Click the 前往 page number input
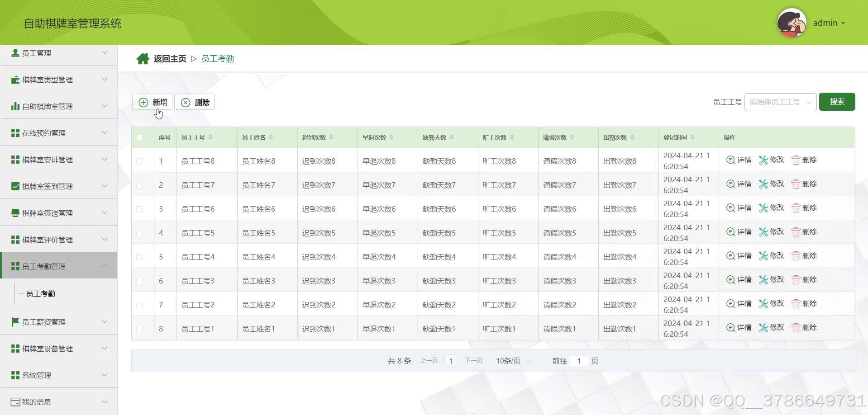Image resolution: width=868 pixels, height=415 pixels. 579,361
